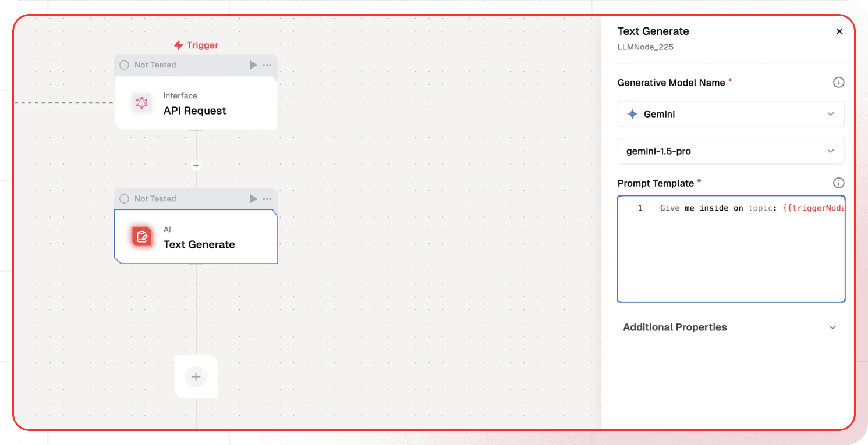Close the Text Generate panel
Image resolution: width=868 pixels, height=445 pixels.
point(839,31)
